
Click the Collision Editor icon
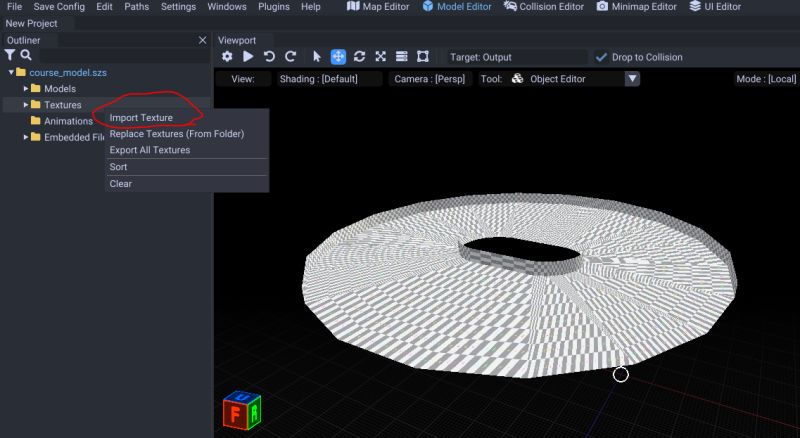(x=510, y=6)
